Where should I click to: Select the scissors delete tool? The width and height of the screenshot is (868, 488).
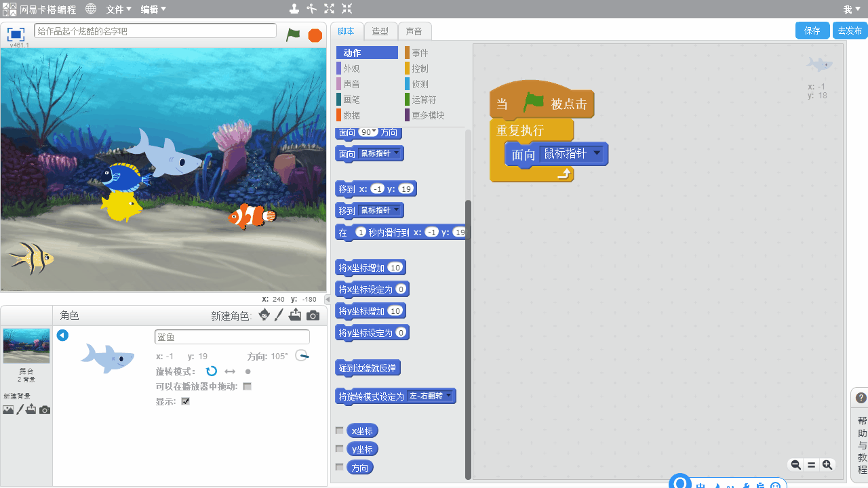click(x=311, y=9)
